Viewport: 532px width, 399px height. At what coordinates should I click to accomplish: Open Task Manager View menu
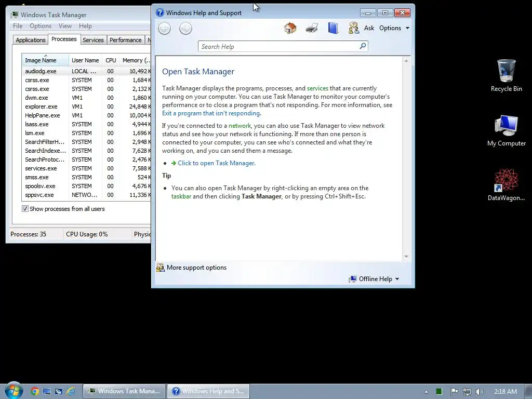65,26
